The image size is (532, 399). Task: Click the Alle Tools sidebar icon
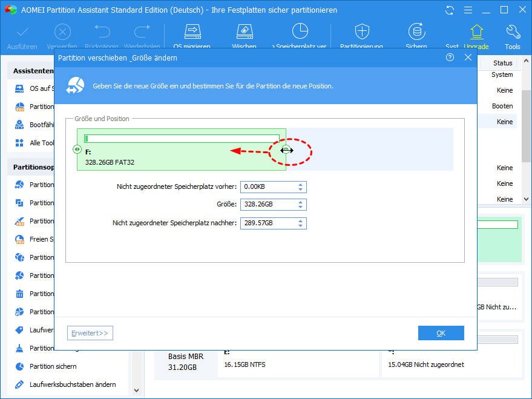point(19,143)
